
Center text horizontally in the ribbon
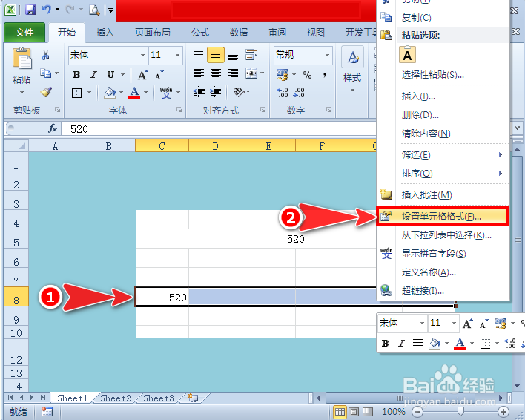tap(216, 73)
